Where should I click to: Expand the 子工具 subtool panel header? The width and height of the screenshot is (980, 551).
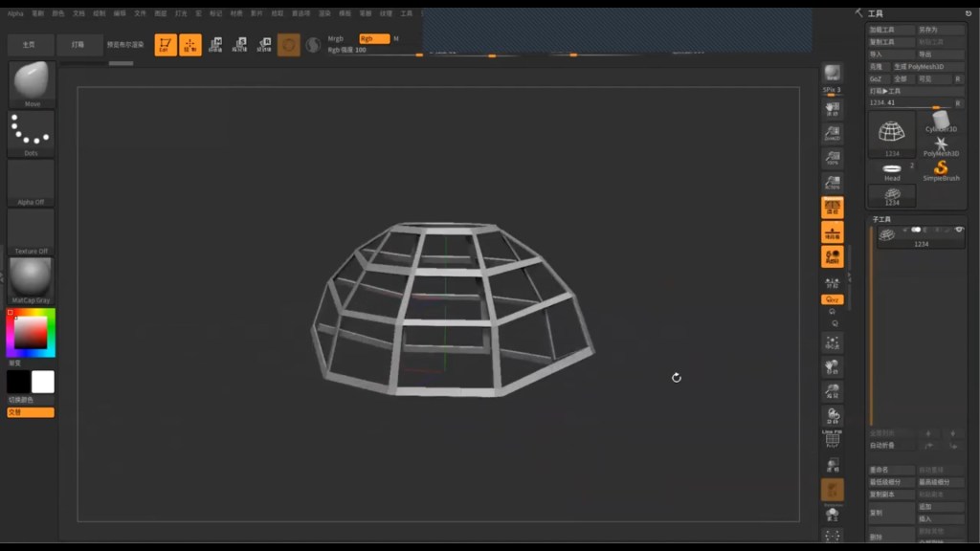882,219
